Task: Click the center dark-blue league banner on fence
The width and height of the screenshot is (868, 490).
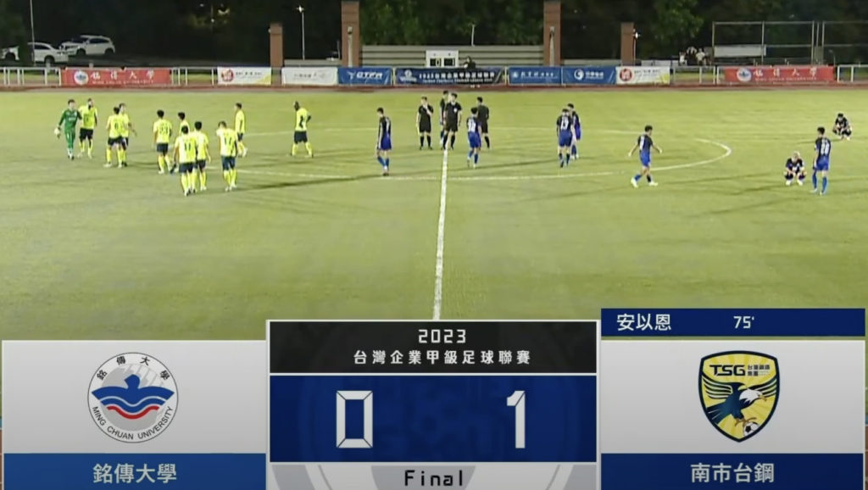Action: (x=449, y=75)
